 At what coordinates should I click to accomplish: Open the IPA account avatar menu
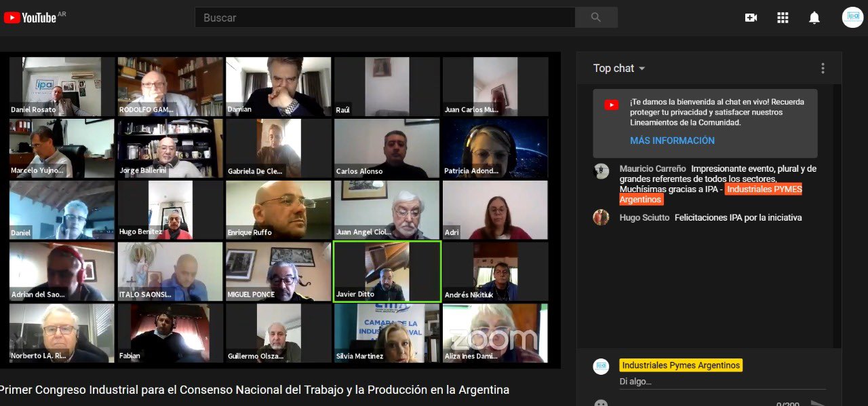point(852,18)
